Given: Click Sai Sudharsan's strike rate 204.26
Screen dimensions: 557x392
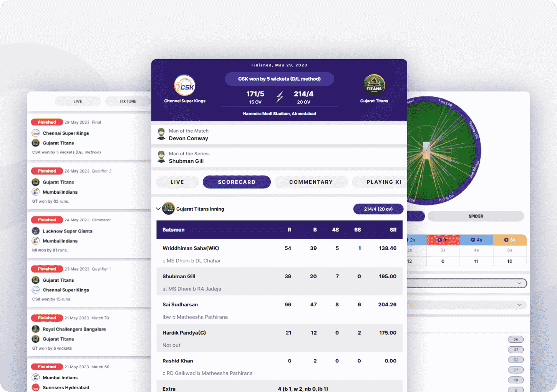Looking at the screenshot, I should (387, 304).
